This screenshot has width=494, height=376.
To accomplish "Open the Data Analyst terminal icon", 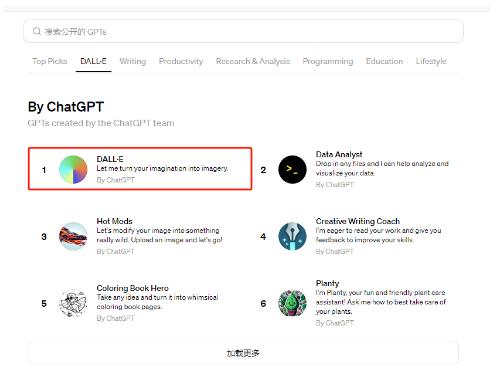I will click(292, 169).
